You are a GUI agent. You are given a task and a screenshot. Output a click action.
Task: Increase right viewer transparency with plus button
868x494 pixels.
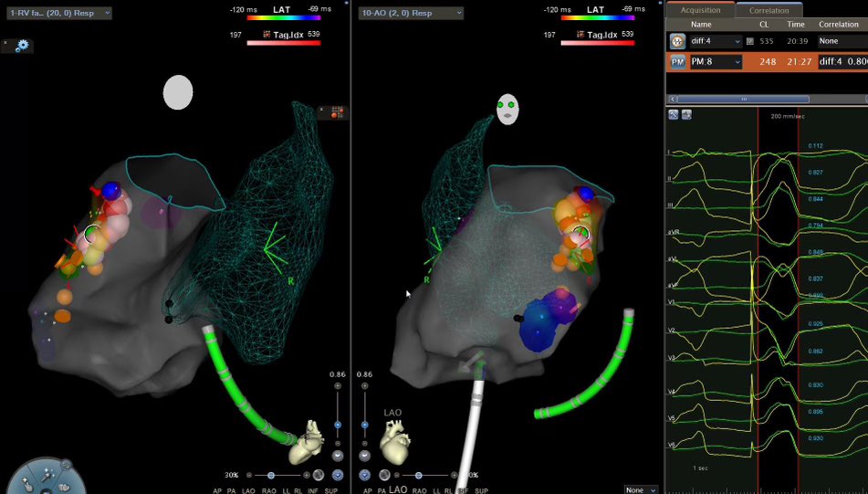click(x=454, y=475)
